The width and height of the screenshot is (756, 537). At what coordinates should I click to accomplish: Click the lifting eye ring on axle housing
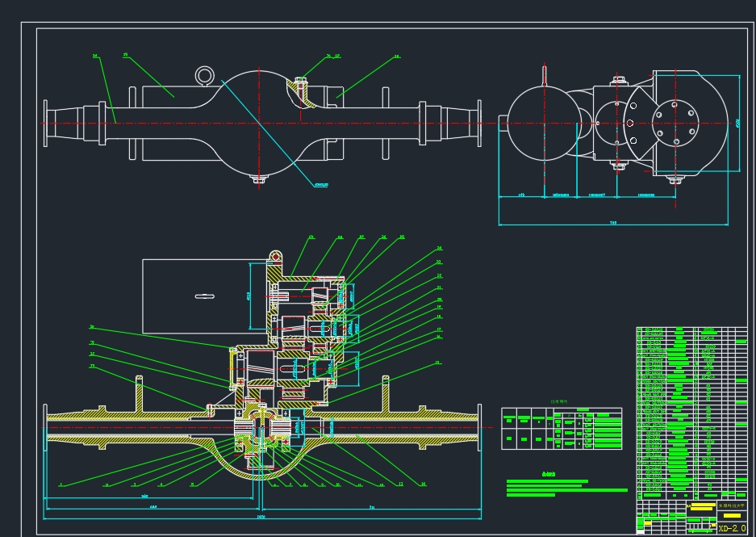click(x=204, y=76)
